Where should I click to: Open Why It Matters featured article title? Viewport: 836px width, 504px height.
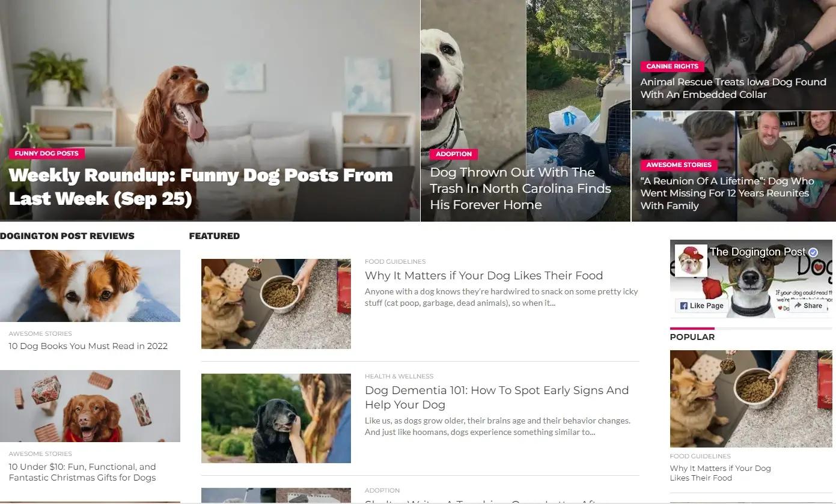(484, 276)
